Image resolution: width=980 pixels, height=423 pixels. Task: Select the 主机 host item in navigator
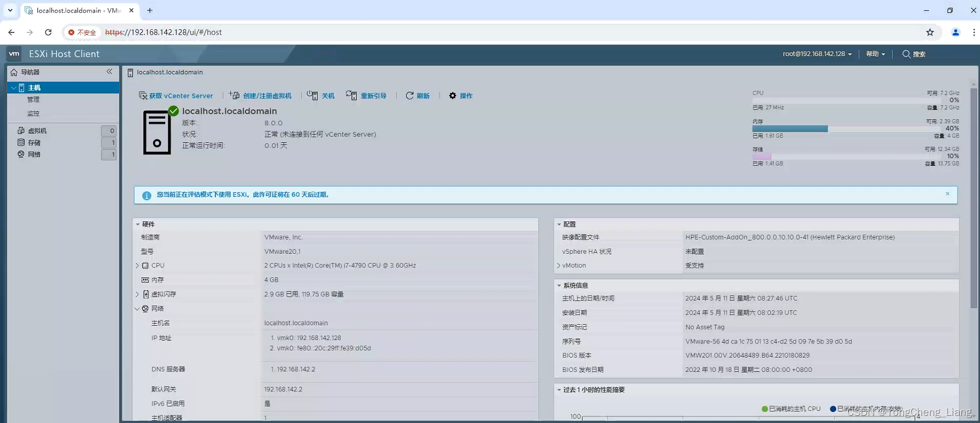(64, 87)
